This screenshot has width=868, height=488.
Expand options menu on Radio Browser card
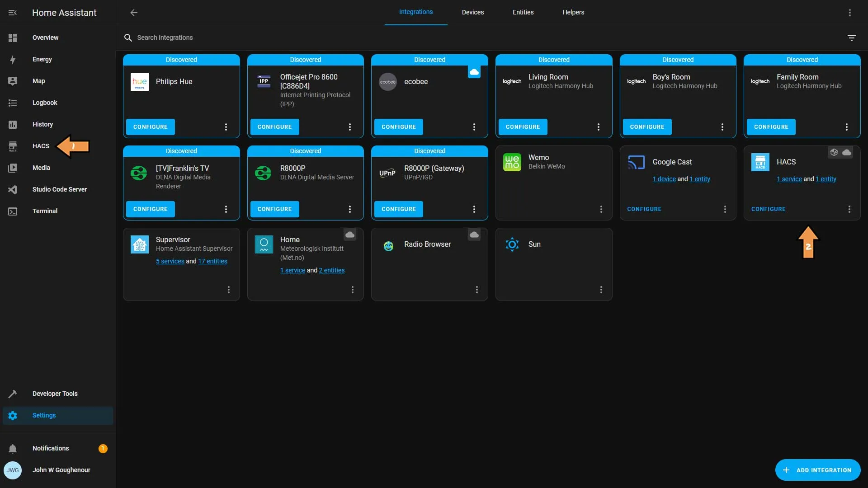click(477, 290)
